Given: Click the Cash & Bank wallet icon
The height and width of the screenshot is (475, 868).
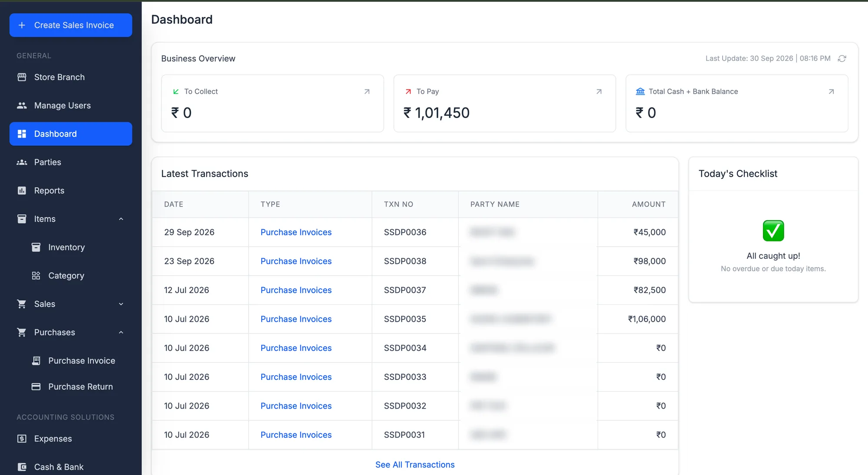Looking at the screenshot, I should [22, 467].
